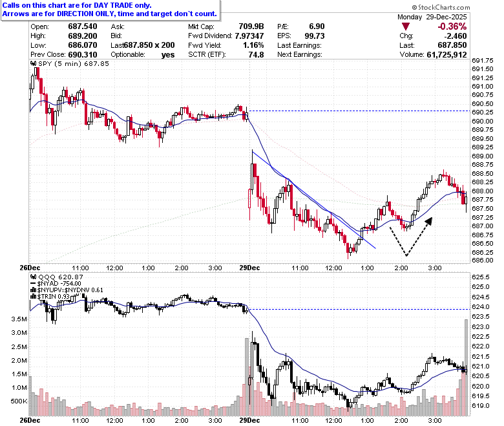Click the $TRIN bar icon in legend
504x426 pixels.
[x=34, y=297]
